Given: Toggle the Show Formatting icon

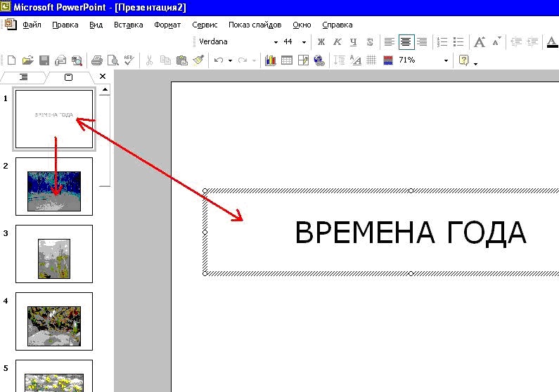Looking at the screenshot, I should [x=355, y=60].
